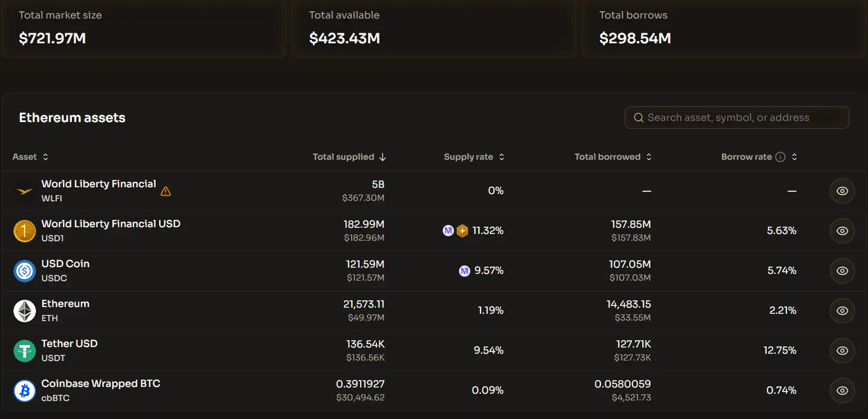Click the 12.75% borrow rate for Tether
The width and height of the screenshot is (868, 419).
[x=780, y=350]
